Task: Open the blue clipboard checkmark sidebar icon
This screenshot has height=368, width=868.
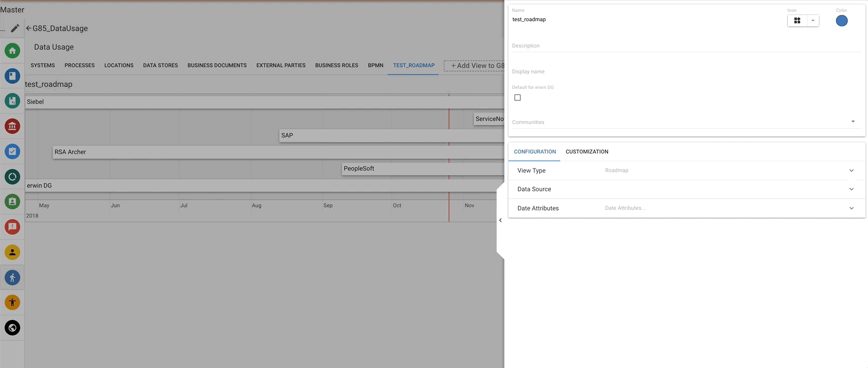Action: (x=12, y=151)
